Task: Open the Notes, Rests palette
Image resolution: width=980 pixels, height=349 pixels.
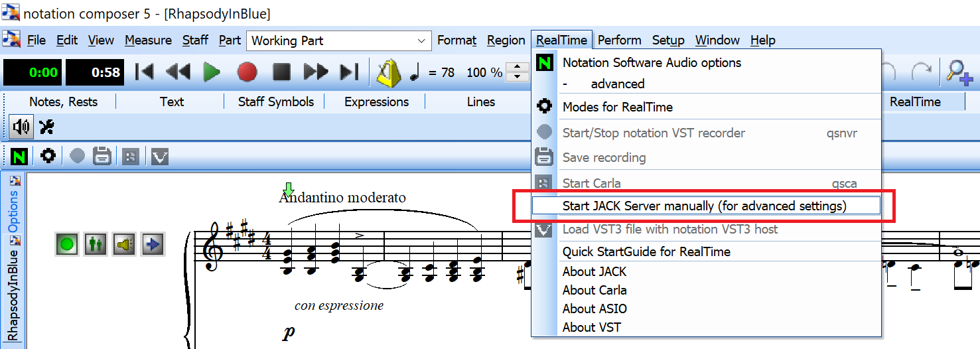Action: (63, 102)
